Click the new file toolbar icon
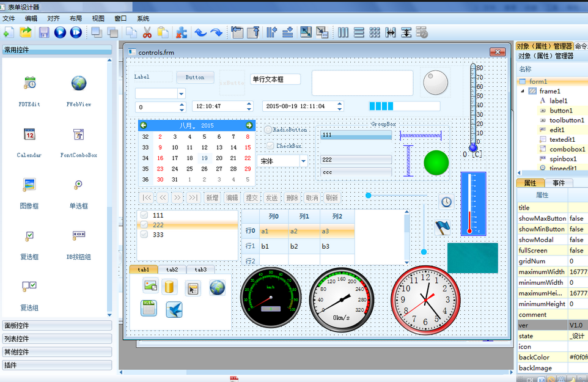 tap(9, 32)
